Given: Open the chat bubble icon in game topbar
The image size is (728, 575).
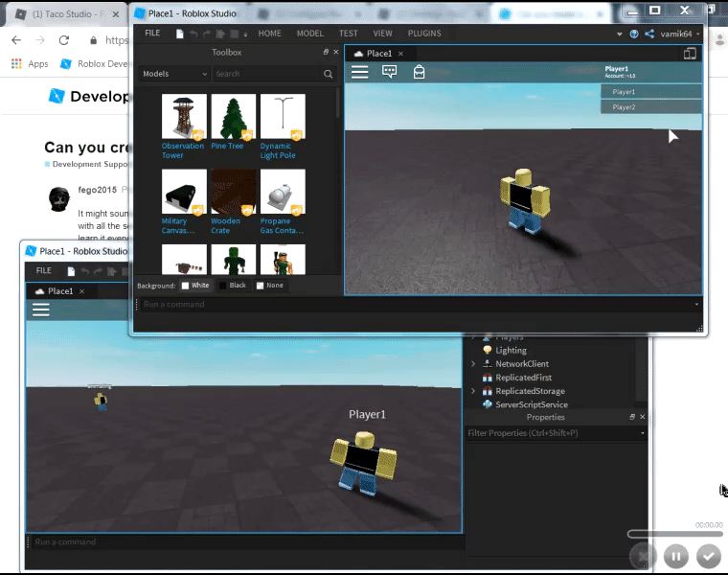Looking at the screenshot, I should click(389, 72).
